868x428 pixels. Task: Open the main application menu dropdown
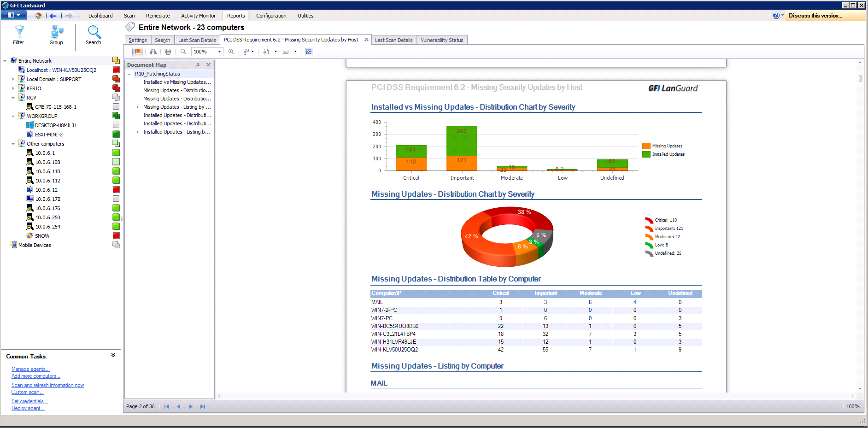[13, 15]
